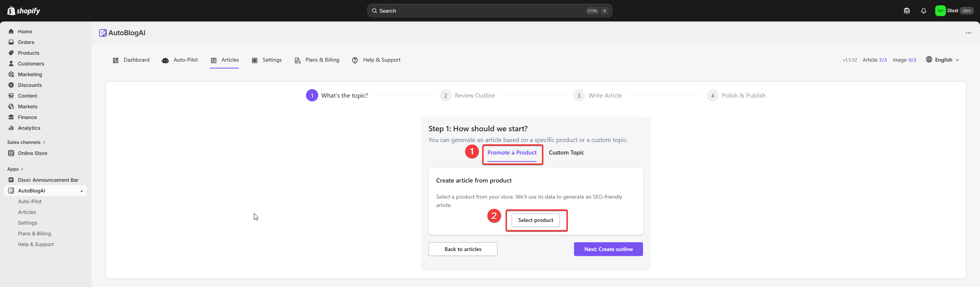Click the Finance bank icon
Image resolution: width=980 pixels, height=287 pixels.
pyautogui.click(x=11, y=117)
